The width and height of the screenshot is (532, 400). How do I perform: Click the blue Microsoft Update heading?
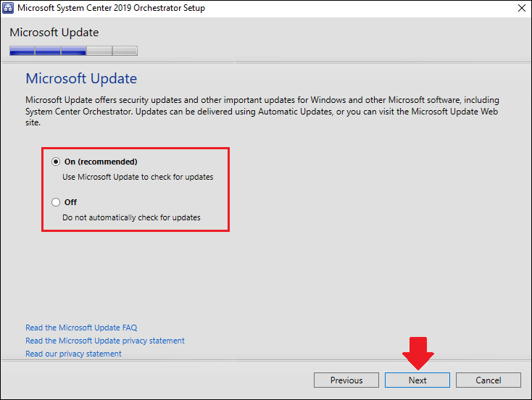tap(81, 78)
